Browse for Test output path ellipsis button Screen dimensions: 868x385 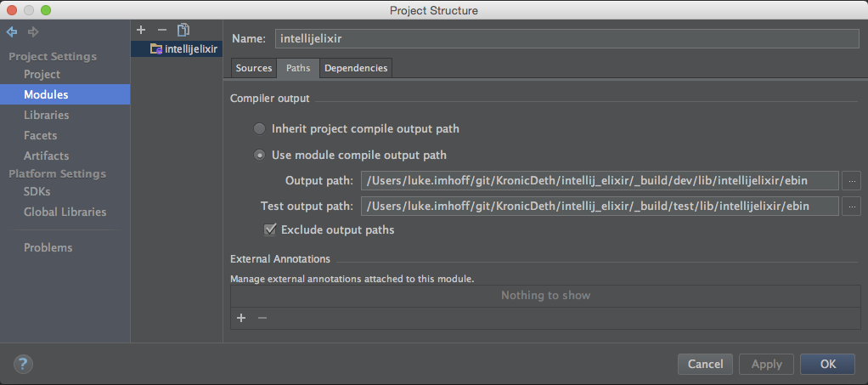point(851,206)
